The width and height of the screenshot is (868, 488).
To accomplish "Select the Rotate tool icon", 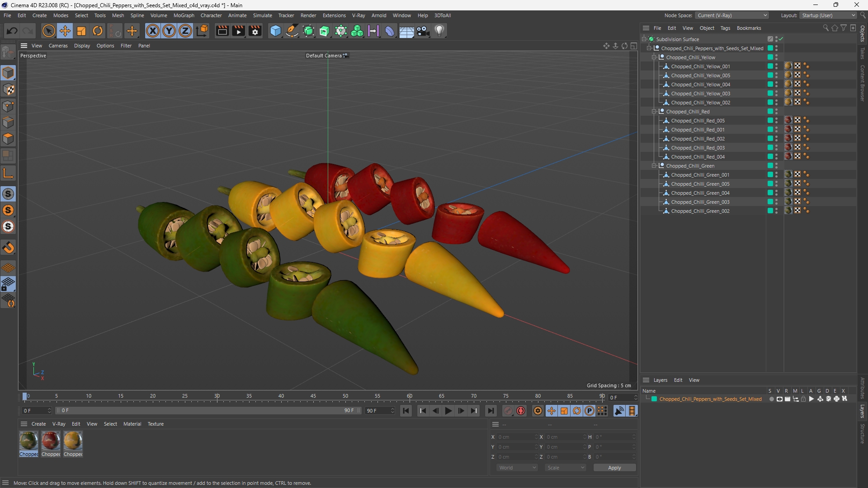I will click(x=98, y=31).
